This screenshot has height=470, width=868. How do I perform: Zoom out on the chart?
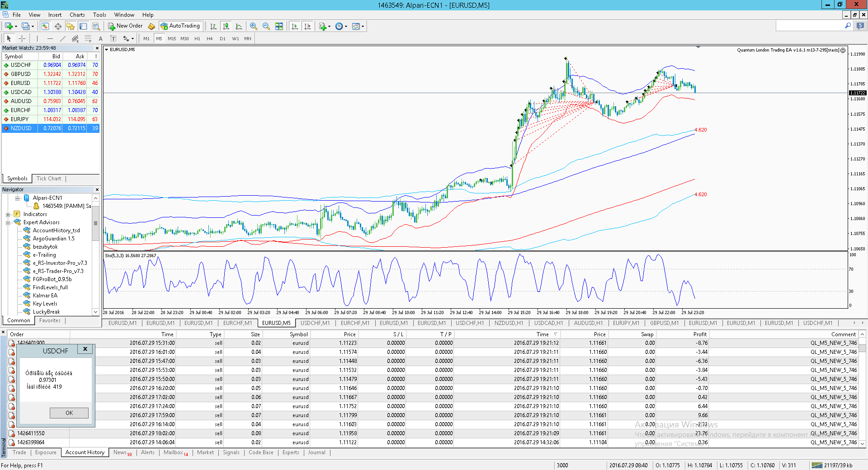pos(266,26)
